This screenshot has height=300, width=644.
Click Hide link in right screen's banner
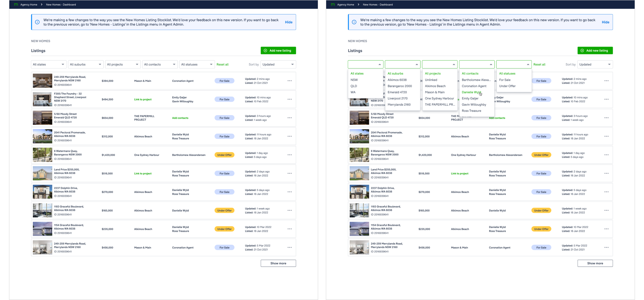click(x=605, y=22)
